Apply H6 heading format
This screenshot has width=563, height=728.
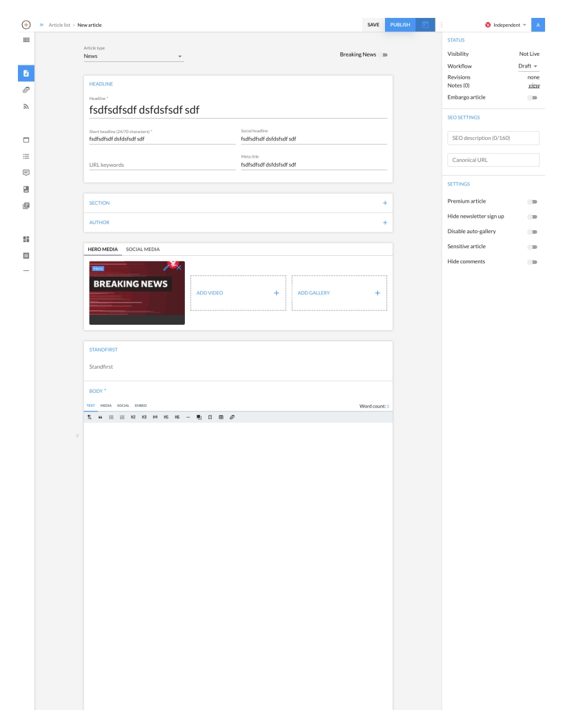177,417
